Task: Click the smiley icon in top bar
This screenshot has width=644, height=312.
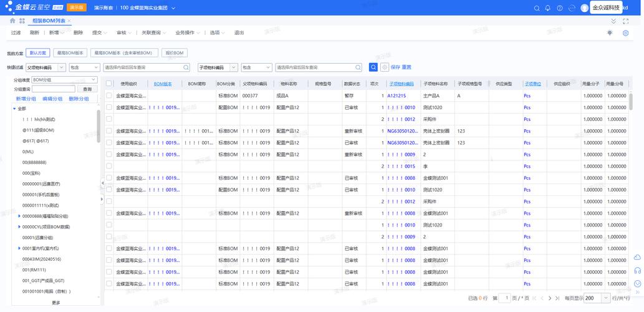Action: tap(571, 8)
